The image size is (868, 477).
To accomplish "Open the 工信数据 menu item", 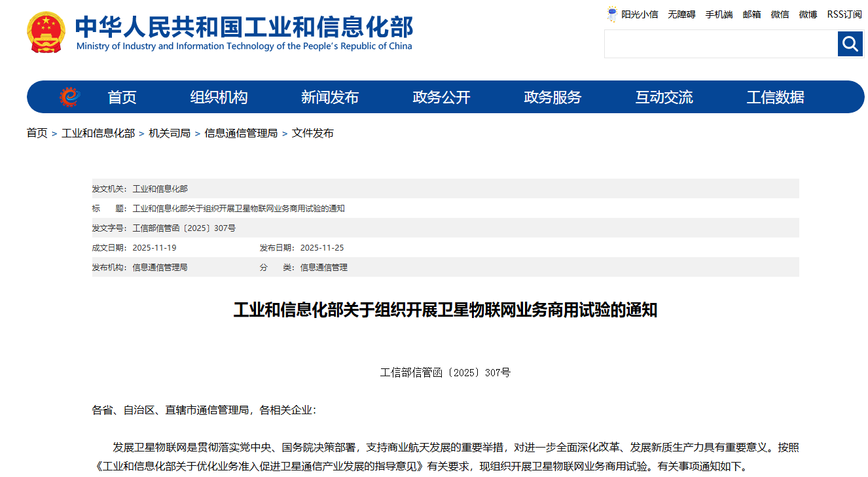I will [775, 97].
